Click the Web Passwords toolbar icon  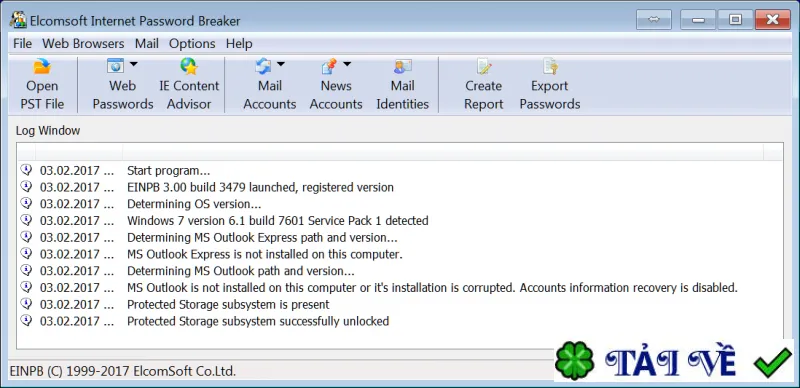pyautogui.click(x=116, y=66)
